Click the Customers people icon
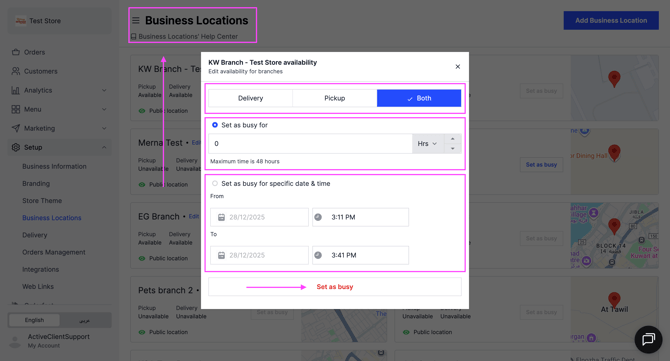 16,71
